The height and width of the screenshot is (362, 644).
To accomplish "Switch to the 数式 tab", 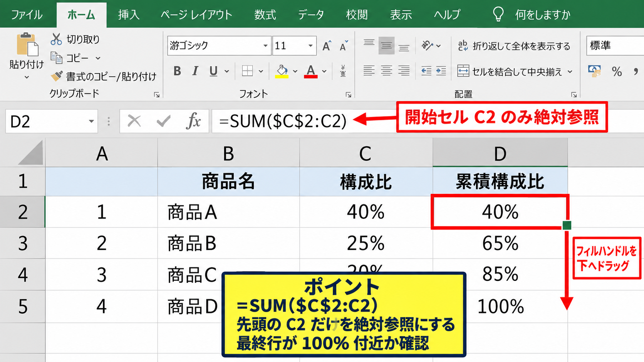I will (x=265, y=15).
